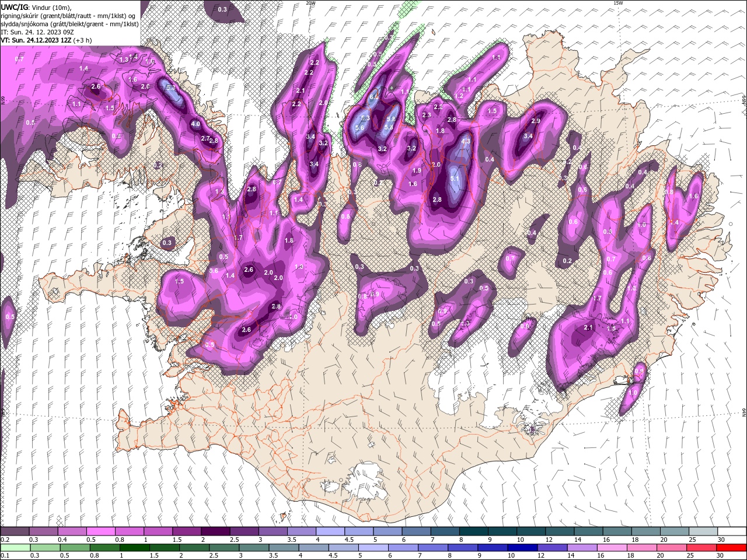Click the "UWC/IG: Vindur (10m)" title line
The width and height of the screenshot is (747, 560).
click(x=36, y=6)
